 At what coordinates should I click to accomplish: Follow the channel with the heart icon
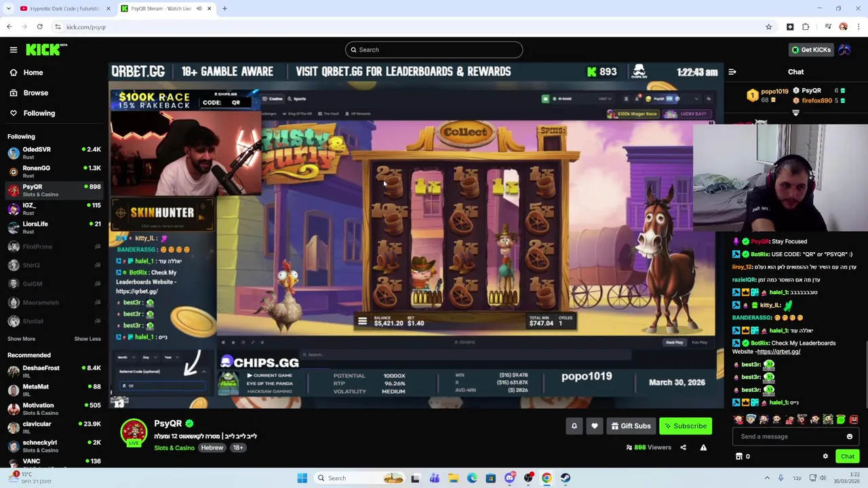point(595,426)
